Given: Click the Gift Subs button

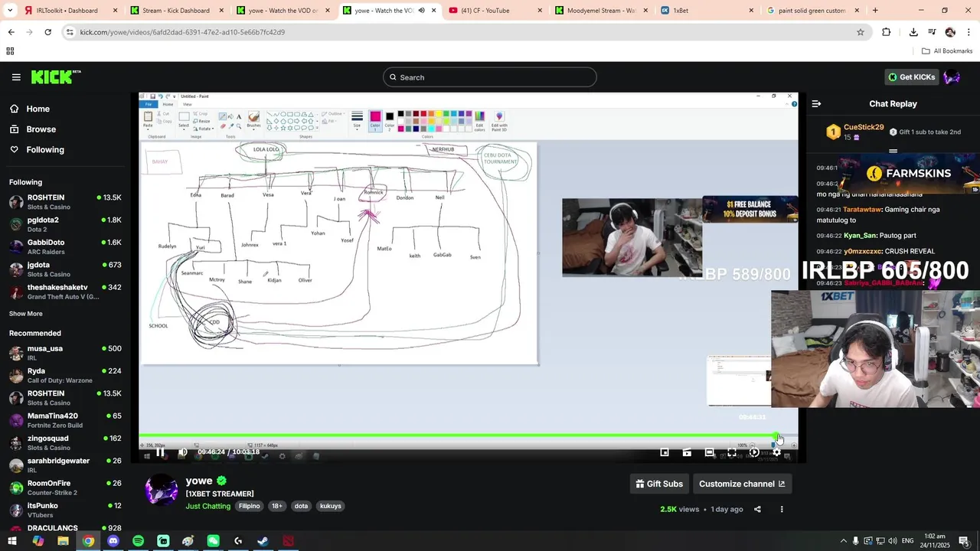Looking at the screenshot, I should (x=659, y=484).
